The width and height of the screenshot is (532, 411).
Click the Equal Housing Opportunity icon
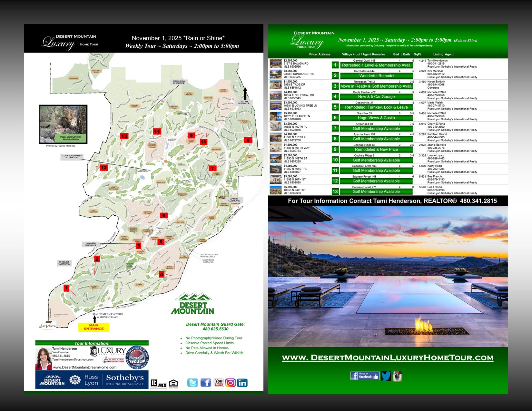coord(173,383)
